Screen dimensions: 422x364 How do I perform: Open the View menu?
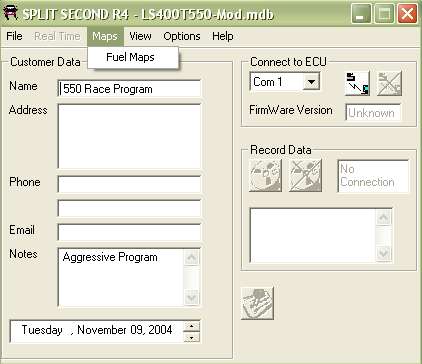click(140, 36)
